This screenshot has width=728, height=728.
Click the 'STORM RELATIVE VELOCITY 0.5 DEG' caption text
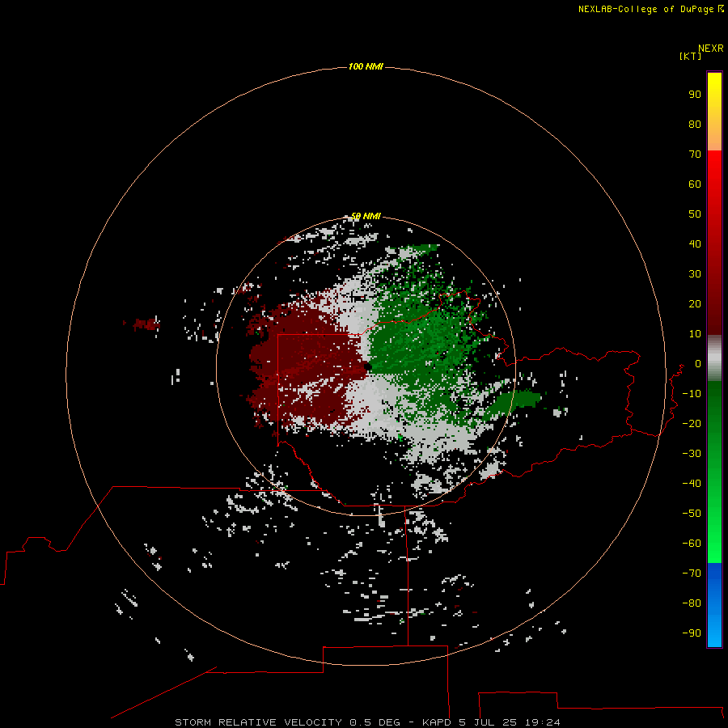287,722
